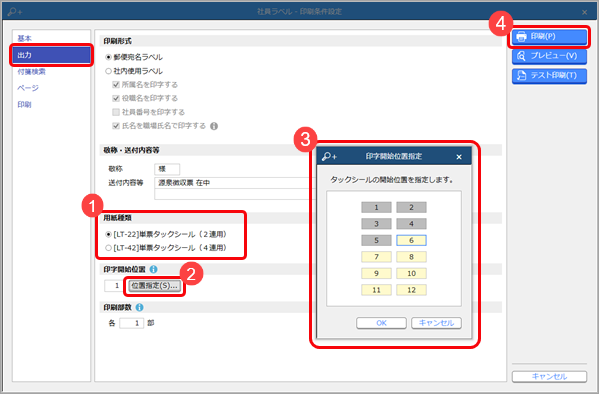
Task: Select label position 10
Action: [x=411, y=274]
